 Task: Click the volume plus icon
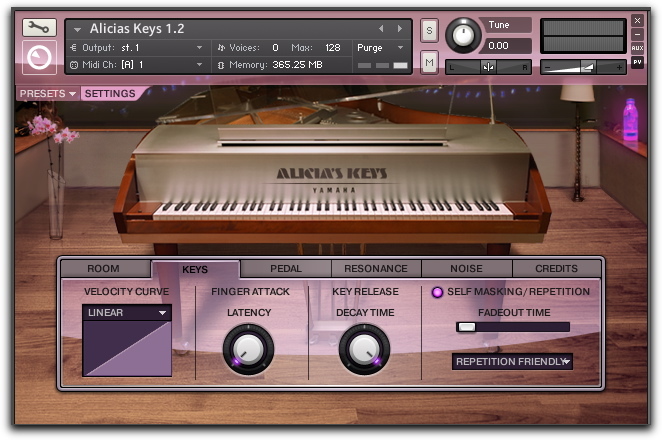click(619, 68)
